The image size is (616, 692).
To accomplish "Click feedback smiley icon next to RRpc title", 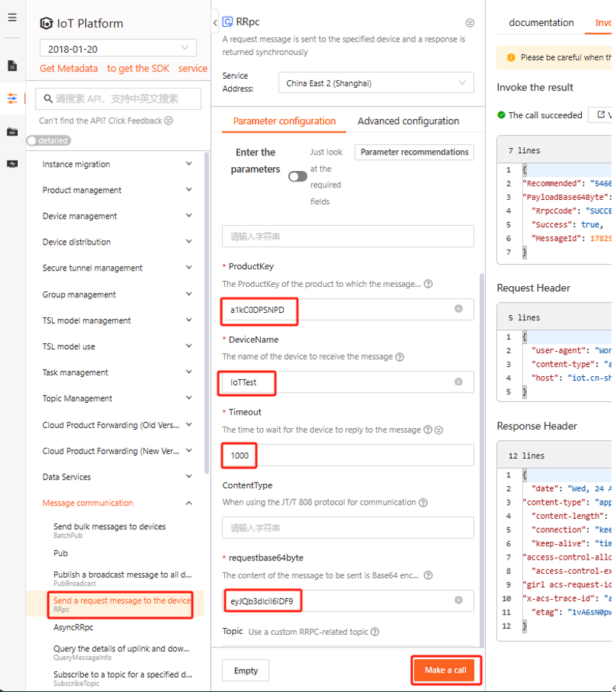I will 469,23.
